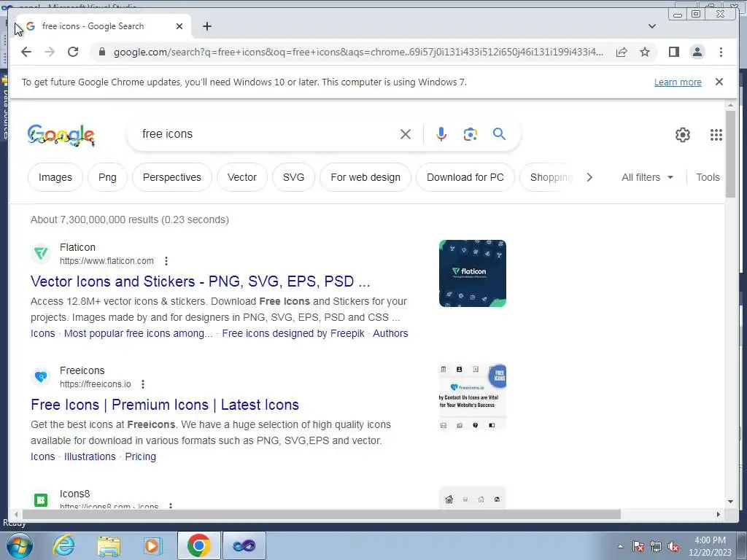Open the Flaticon thumbnail image
The height and width of the screenshot is (560, 747).
[472, 273]
